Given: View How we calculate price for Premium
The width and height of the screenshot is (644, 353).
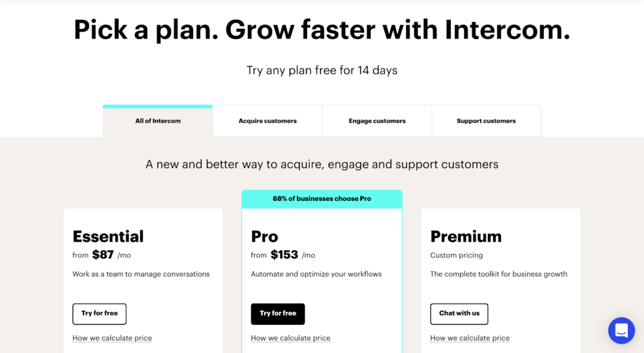Looking at the screenshot, I should click(470, 338).
